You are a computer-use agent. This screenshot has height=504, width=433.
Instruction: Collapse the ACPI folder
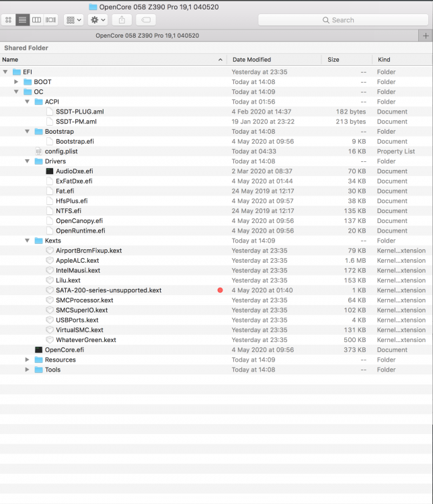click(x=27, y=102)
